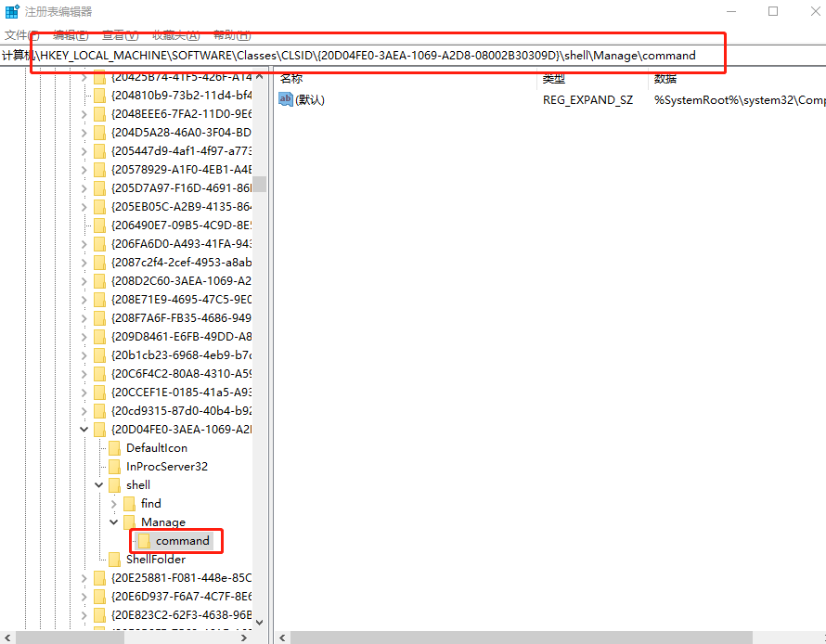Viewport: 826px width, 644px height.
Task: Click the command key folder icon
Action: pos(144,541)
